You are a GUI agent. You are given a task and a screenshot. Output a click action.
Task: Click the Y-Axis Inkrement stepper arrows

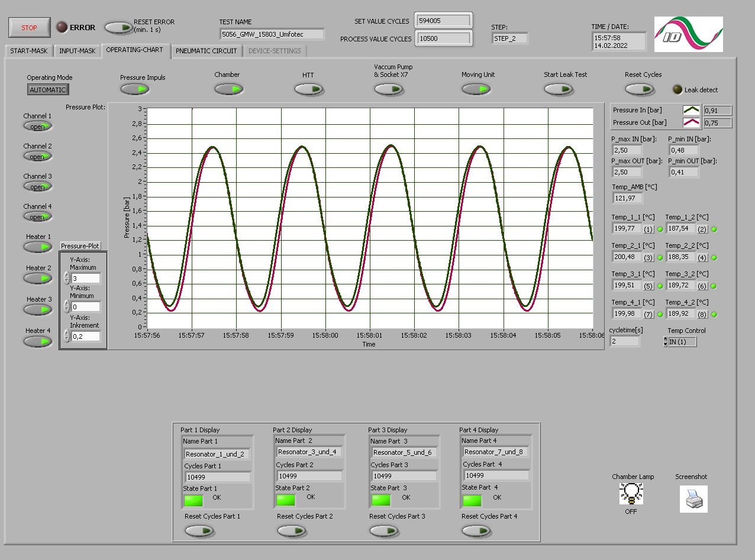tap(67, 336)
